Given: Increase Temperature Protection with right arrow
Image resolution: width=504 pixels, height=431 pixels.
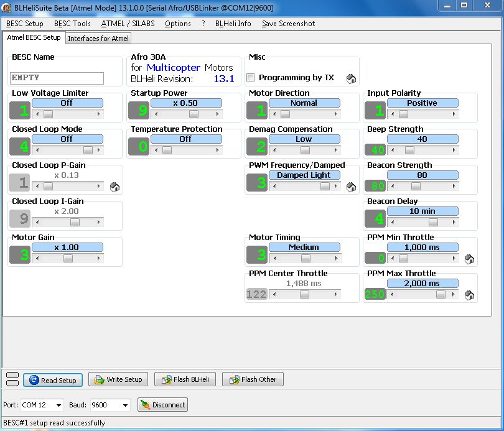Looking at the screenshot, I should coord(218,150).
